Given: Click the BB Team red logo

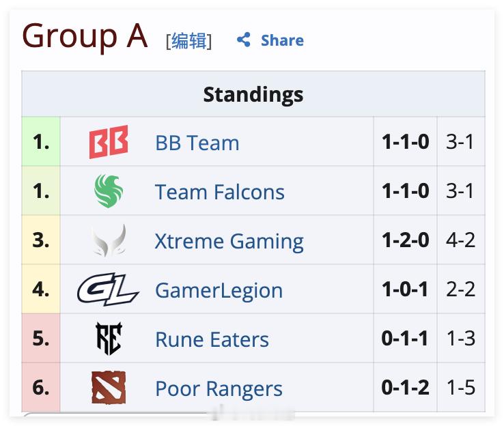Looking at the screenshot, I should point(109,142).
